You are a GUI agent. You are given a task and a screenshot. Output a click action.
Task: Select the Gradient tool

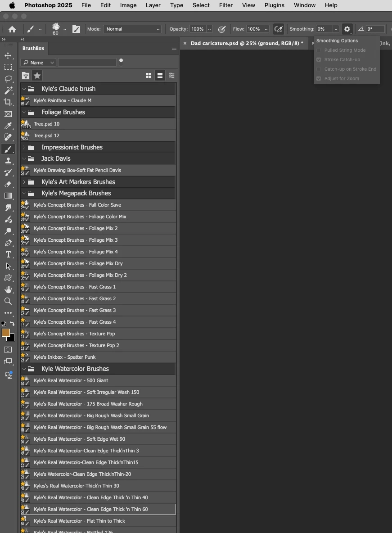[x=8, y=196]
